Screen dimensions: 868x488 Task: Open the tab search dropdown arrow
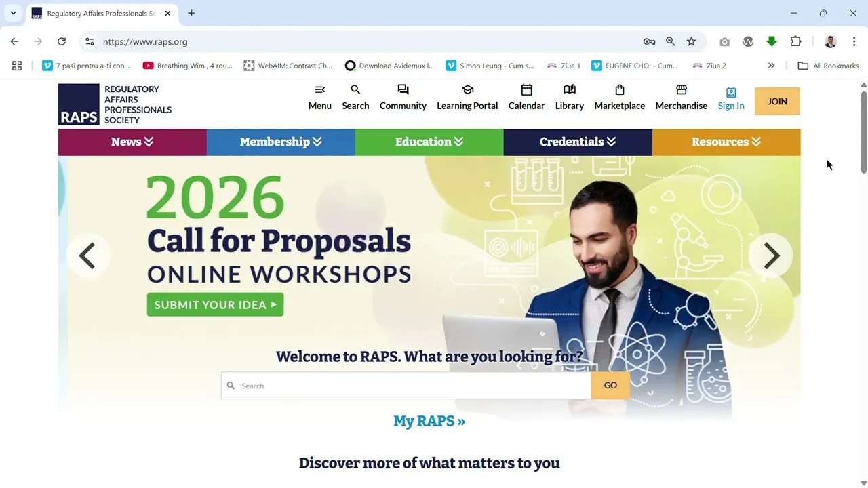(x=13, y=13)
